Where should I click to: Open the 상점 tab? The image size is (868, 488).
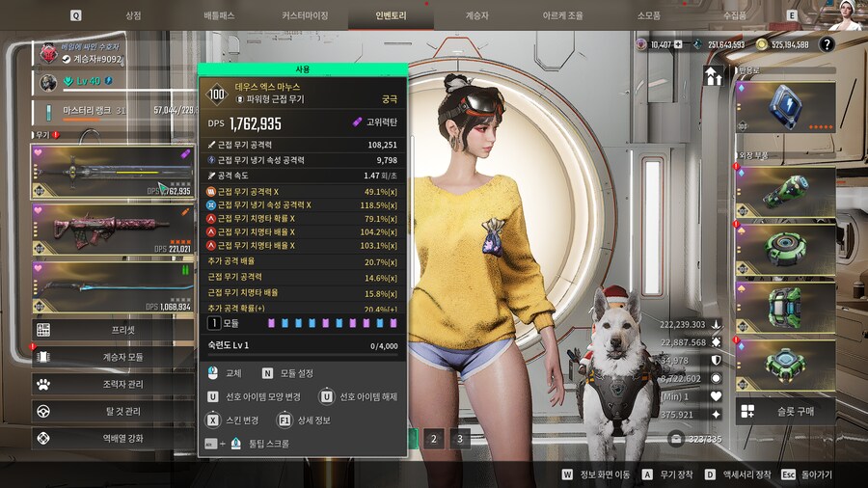(x=133, y=15)
